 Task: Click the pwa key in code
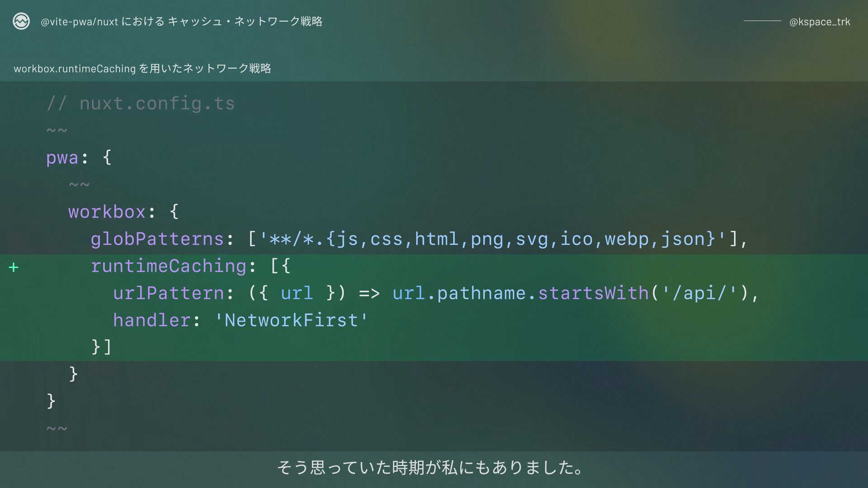[x=62, y=158]
